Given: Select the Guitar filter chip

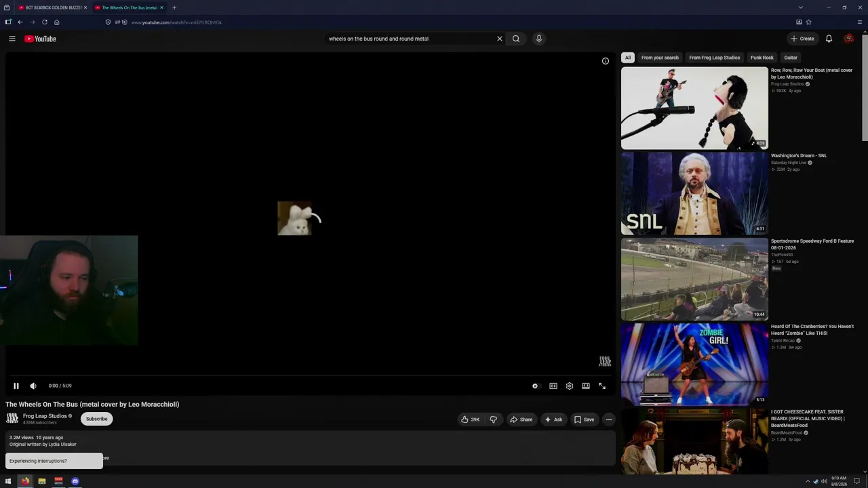Looking at the screenshot, I should tap(791, 58).
